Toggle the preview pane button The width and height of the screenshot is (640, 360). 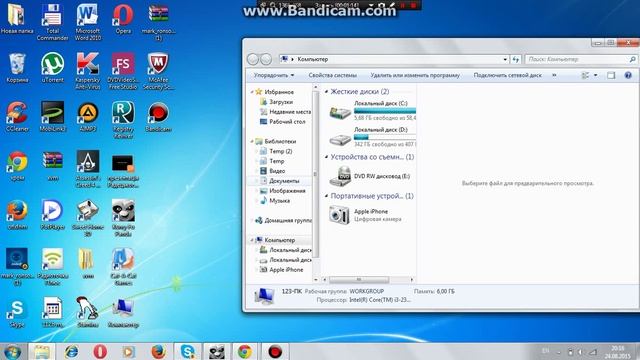click(611, 75)
